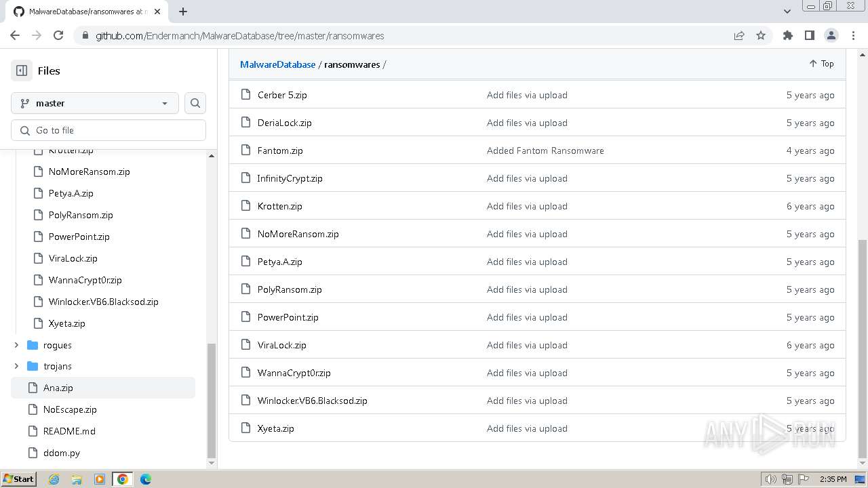Open Chrome extensions puzzle icon
Viewport: 868px width, 488px height.
coord(788,35)
